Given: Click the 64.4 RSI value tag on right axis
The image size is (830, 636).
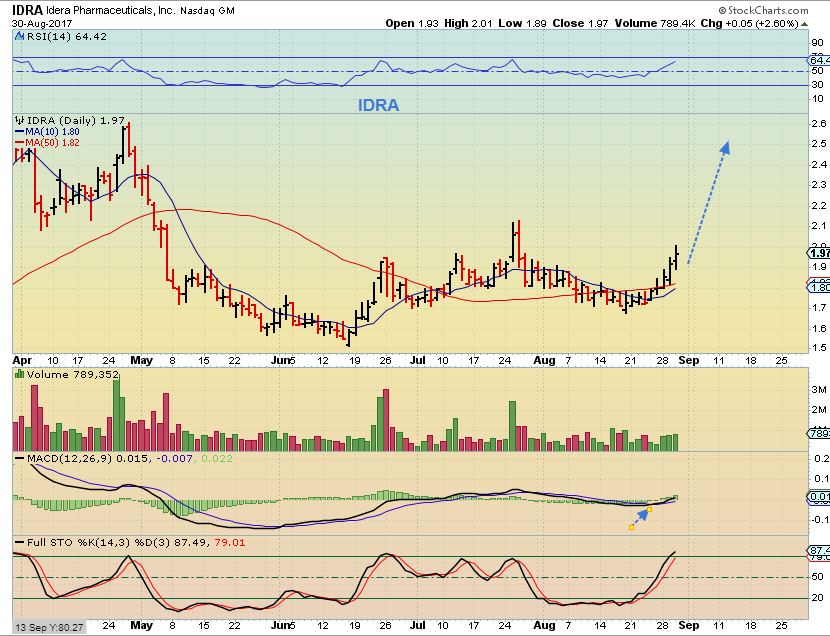Looking at the screenshot, I should coord(819,60).
